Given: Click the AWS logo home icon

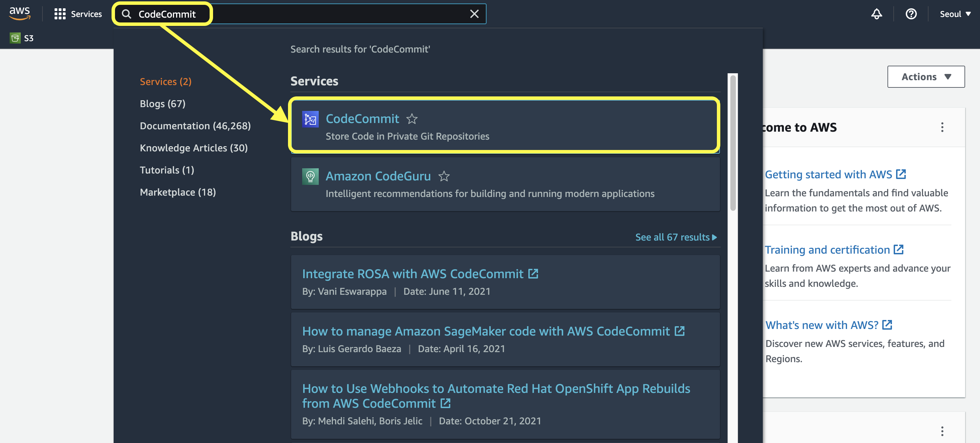Looking at the screenshot, I should tap(19, 13).
